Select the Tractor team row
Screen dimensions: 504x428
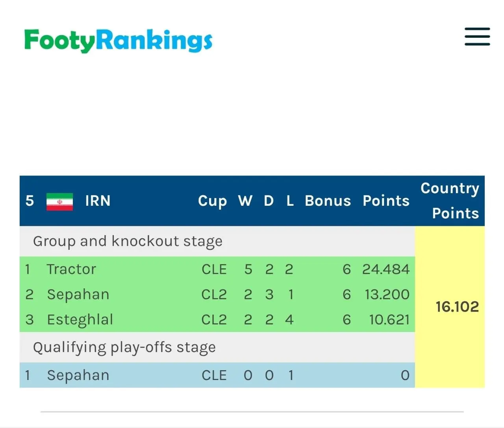[71, 269]
